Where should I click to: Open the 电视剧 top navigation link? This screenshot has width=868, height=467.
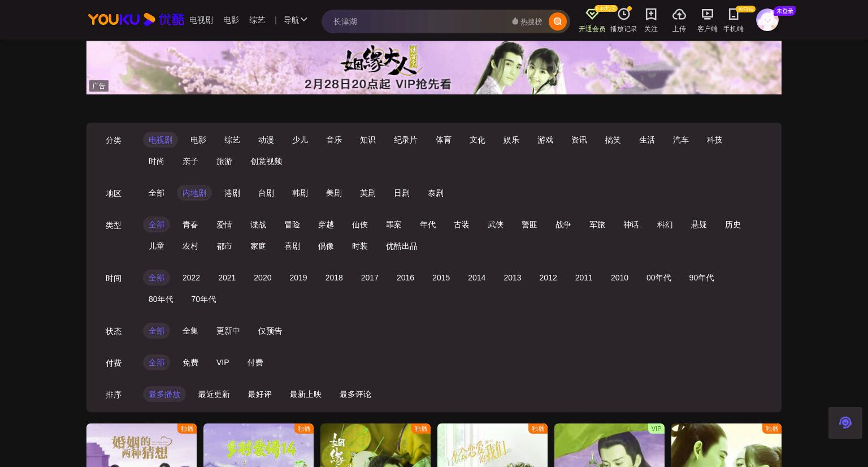[x=201, y=20]
